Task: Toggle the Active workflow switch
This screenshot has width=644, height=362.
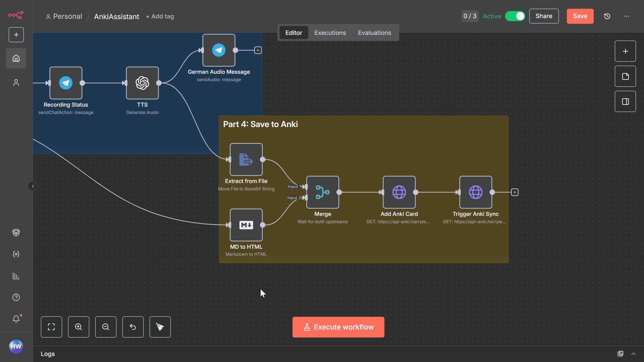Action: pos(515,16)
